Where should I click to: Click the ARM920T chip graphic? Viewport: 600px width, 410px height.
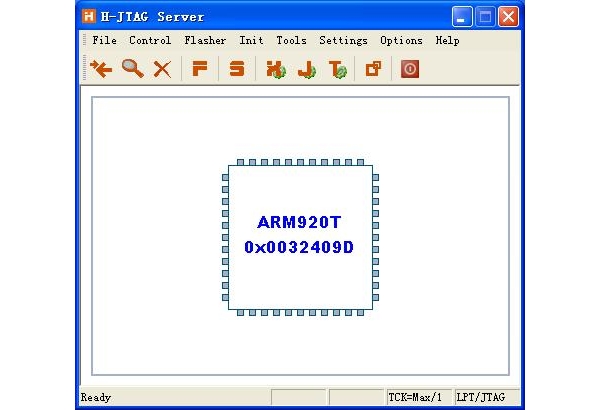click(300, 235)
